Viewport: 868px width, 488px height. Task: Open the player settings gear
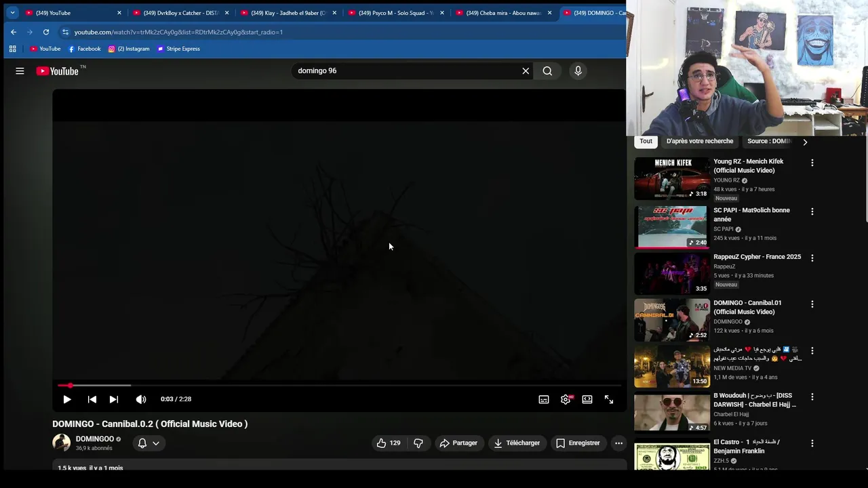coord(566,399)
